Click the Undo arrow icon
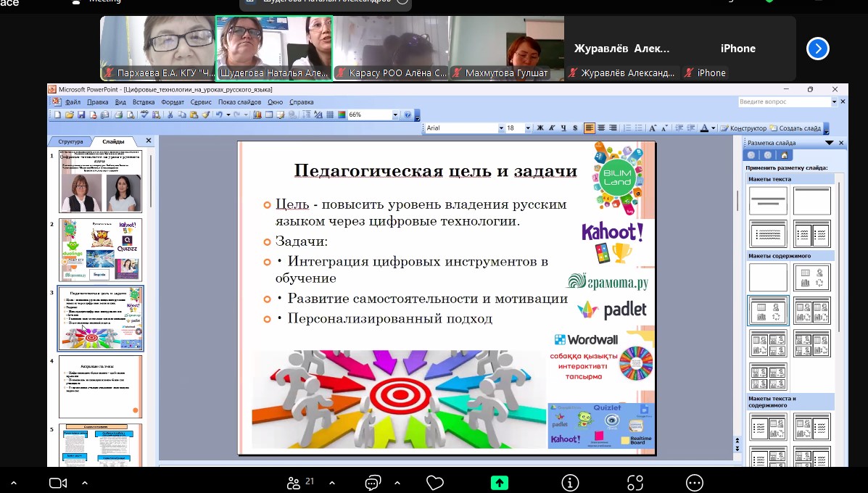 219,115
